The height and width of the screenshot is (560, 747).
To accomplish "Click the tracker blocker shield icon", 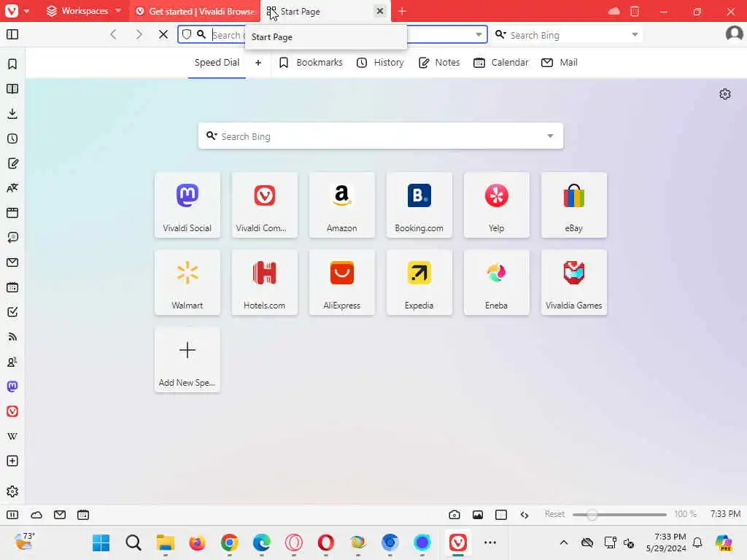I will [187, 34].
